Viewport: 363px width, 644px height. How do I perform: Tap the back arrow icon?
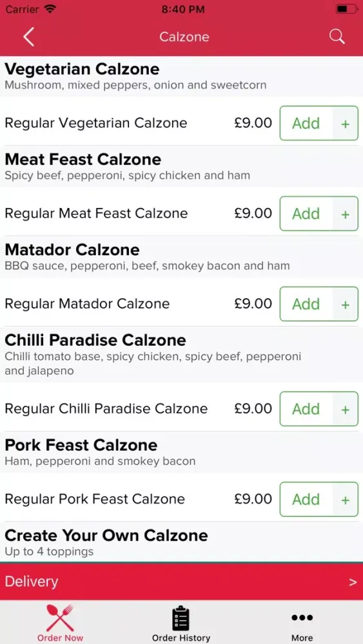point(28,37)
